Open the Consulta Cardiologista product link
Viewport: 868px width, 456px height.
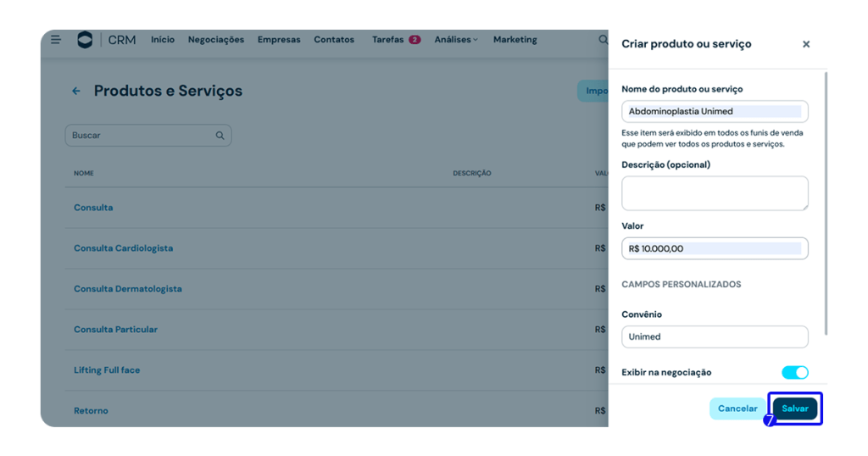(123, 248)
